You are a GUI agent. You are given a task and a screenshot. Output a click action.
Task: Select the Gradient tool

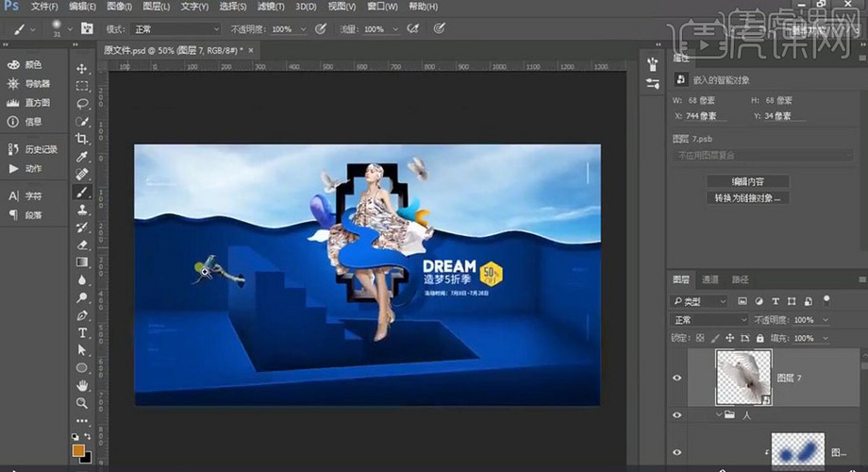[x=82, y=262]
